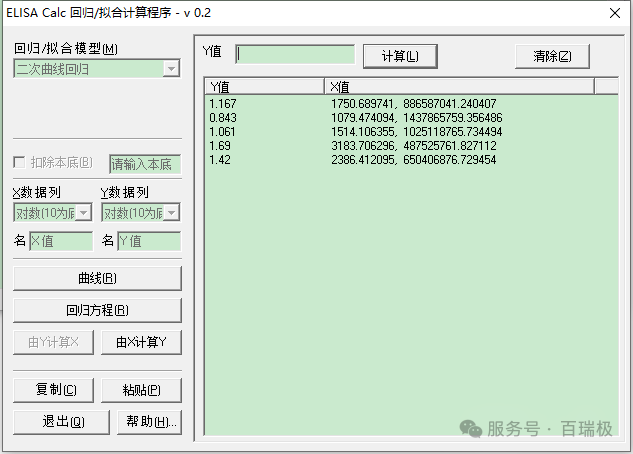Open the regression model dropdown 二次曲线回归

(x=97, y=69)
